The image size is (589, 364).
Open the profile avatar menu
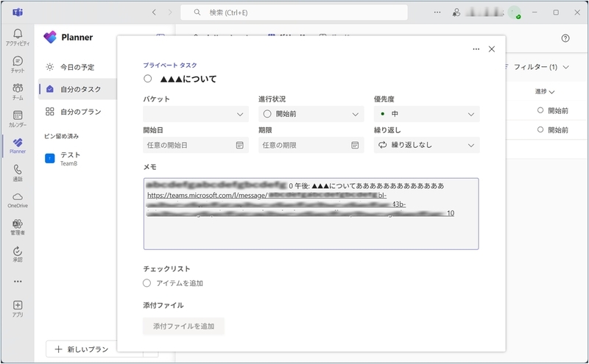click(x=514, y=13)
